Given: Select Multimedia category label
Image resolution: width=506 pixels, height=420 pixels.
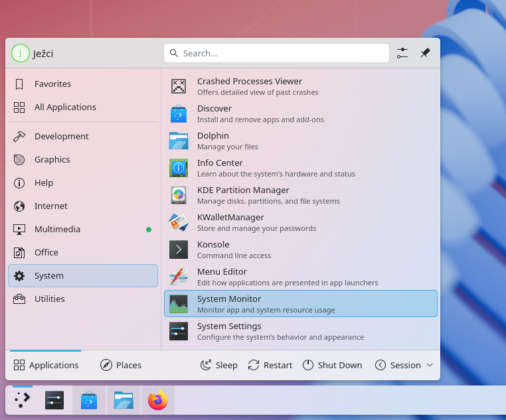Looking at the screenshot, I should (58, 229).
